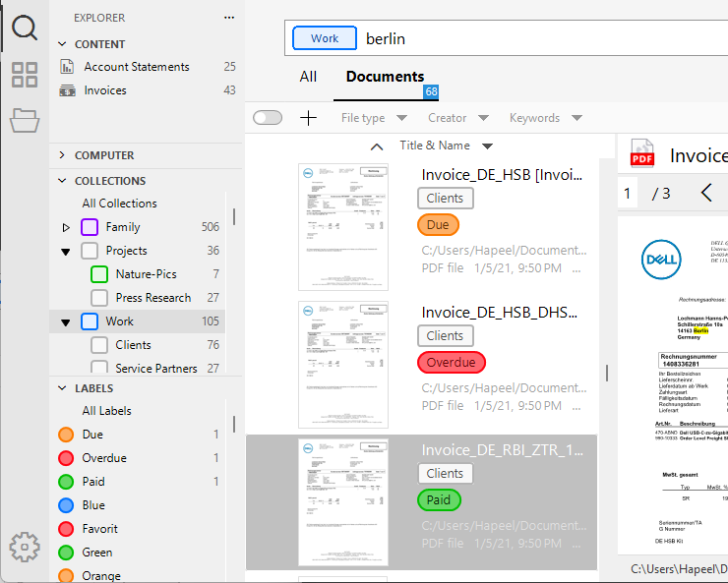Click the collections list scrollbar
The width and height of the screenshot is (728, 583).
[x=234, y=216]
